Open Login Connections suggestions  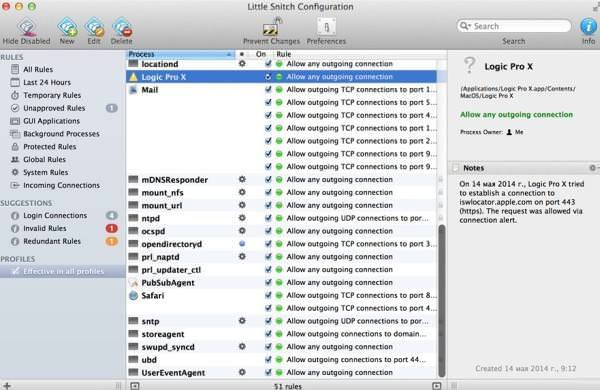coord(55,215)
